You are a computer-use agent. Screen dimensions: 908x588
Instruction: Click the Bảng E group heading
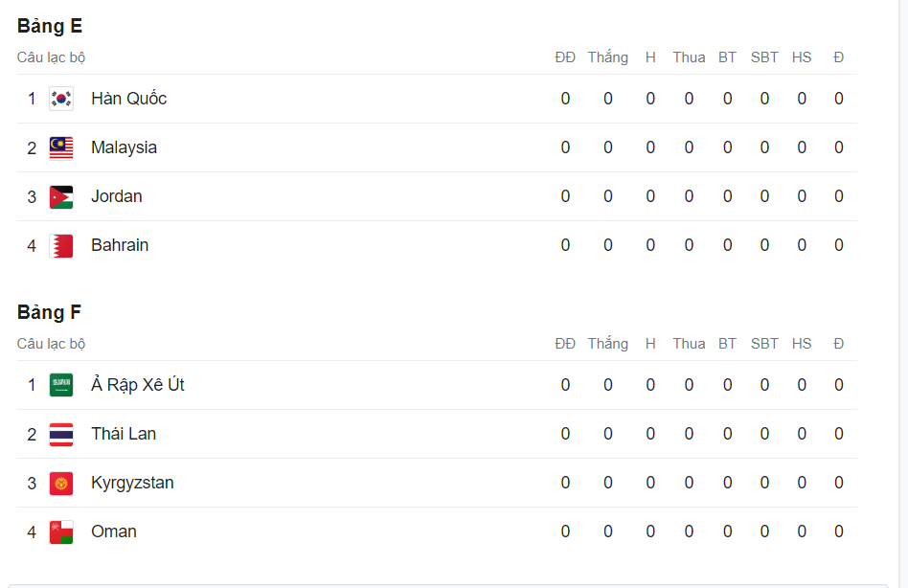(x=50, y=27)
